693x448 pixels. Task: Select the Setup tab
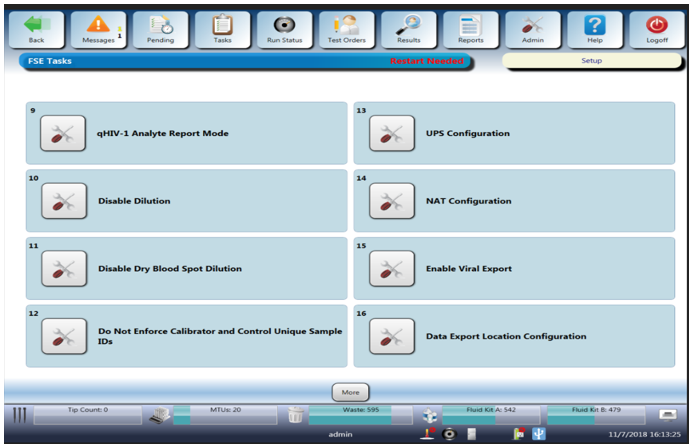click(592, 61)
